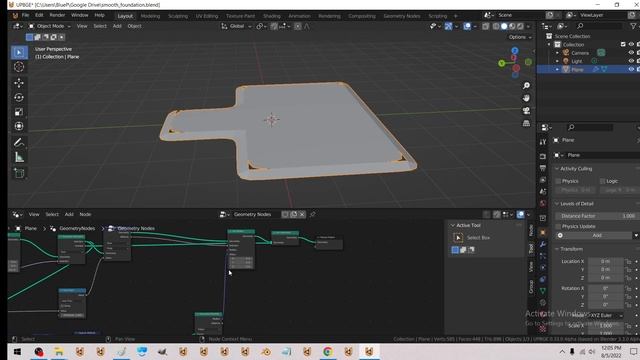640x360 pixels.
Task: Click the camera view icon in viewport
Action: [x=527, y=111]
